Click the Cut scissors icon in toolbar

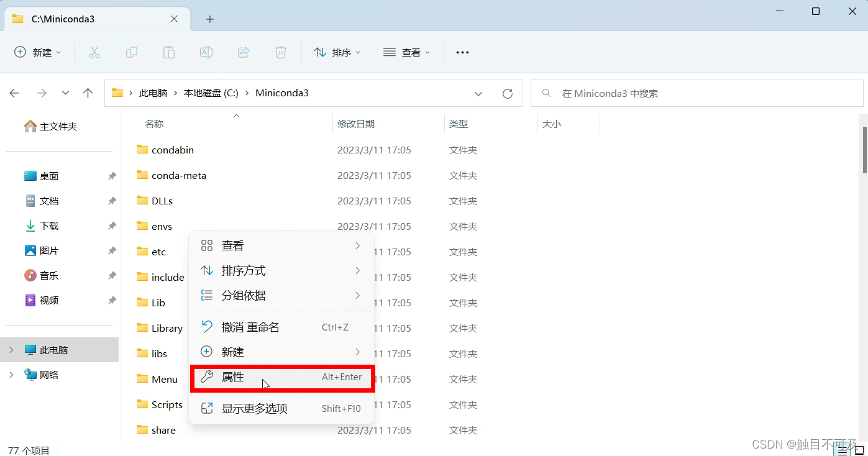coord(94,53)
